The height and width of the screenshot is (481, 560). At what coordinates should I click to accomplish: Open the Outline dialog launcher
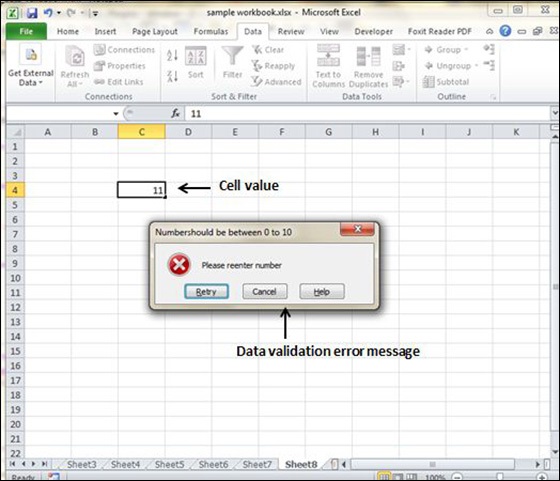[494, 97]
